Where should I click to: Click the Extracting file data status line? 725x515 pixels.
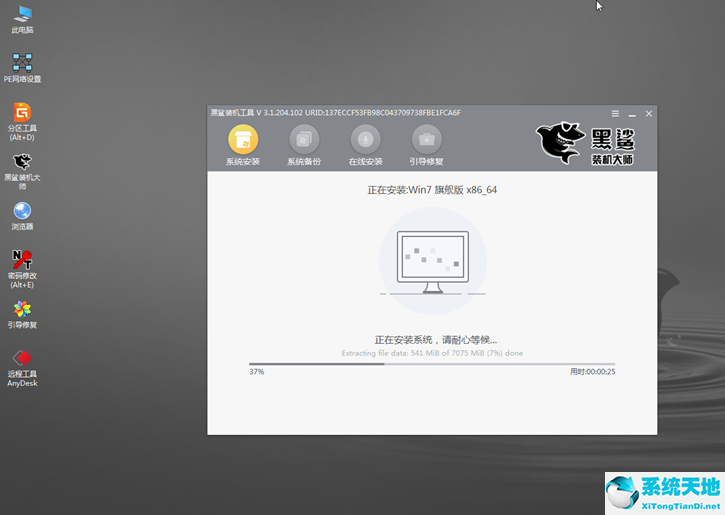[432, 353]
